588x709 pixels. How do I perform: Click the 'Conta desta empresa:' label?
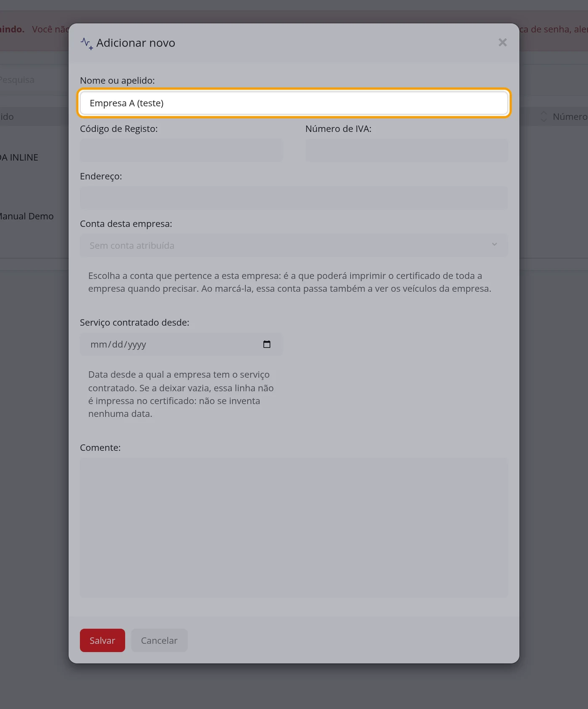coord(126,224)
